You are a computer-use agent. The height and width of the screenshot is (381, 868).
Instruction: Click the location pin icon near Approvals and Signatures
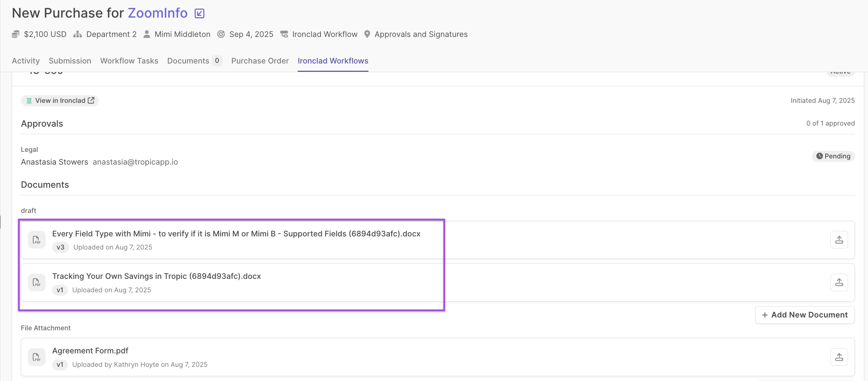tap(367, 34)
